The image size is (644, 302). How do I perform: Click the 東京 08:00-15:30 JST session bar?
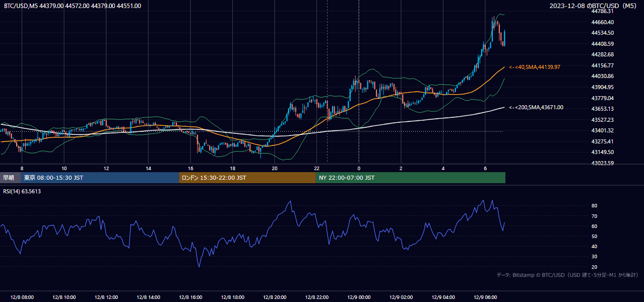pyautogui.click(x=100, y=178)
